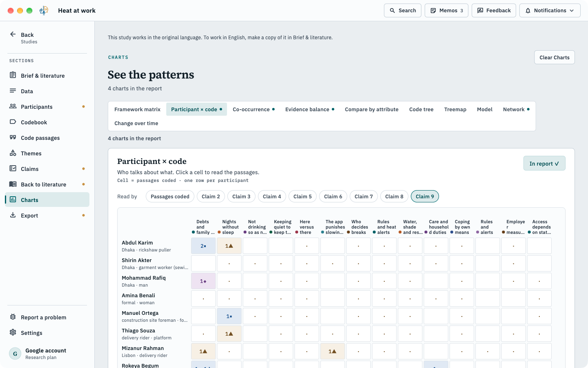Viewport: 588px width, 368px height.
Task: Click Shirin Akter participant row label
Action: (x=155, y=264)
